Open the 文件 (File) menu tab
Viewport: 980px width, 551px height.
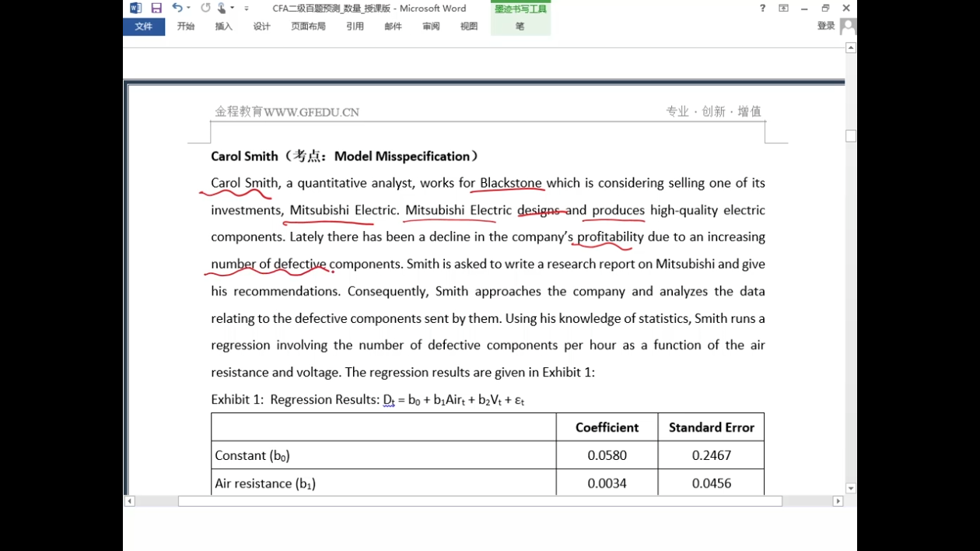click(x=144, y=26)
